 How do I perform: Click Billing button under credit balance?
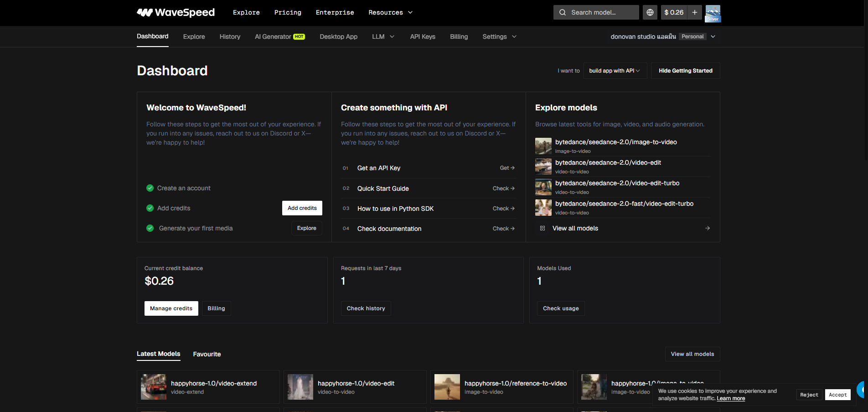click(217, 308)
